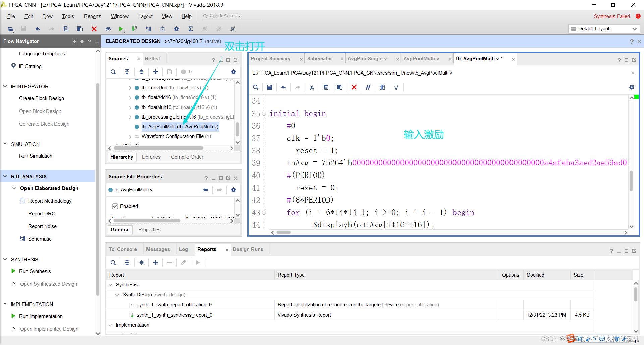Screen dimensions: 644x345
Task: Click the cut scissors icon in editor
Action: [312, 87]
